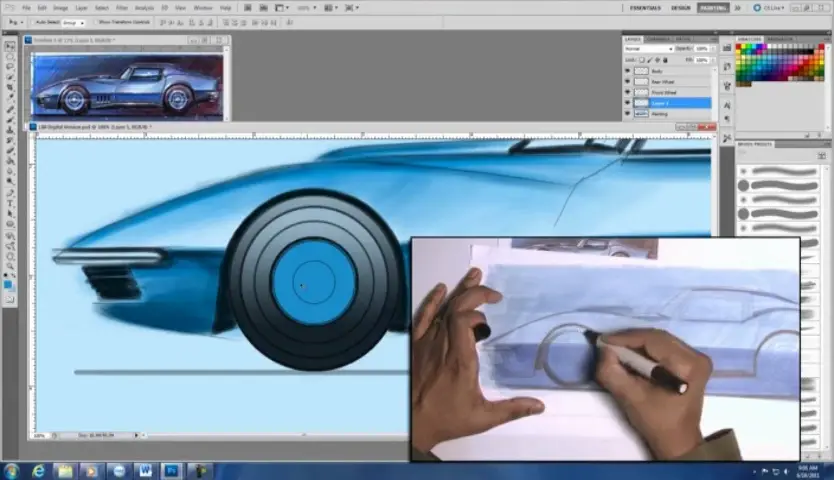Click the Photoshop icon in taskbar
This screenshot has width=834, height=480.
(x=172, y=470)
